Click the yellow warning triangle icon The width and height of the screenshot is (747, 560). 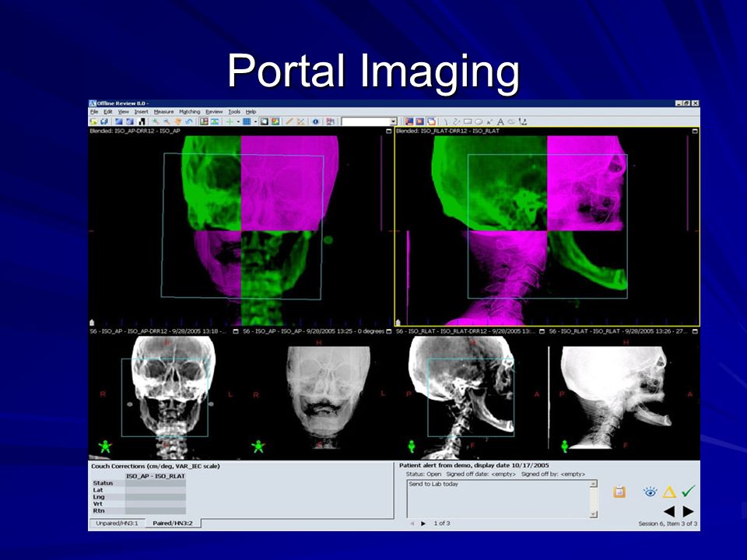(669, 492)
